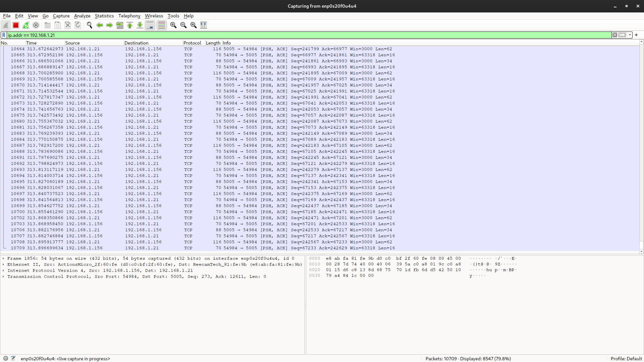The width and height of the screenshot is (644, 362).
Task: Expand the Ethernet II frame details
Action: click(3, 264)
